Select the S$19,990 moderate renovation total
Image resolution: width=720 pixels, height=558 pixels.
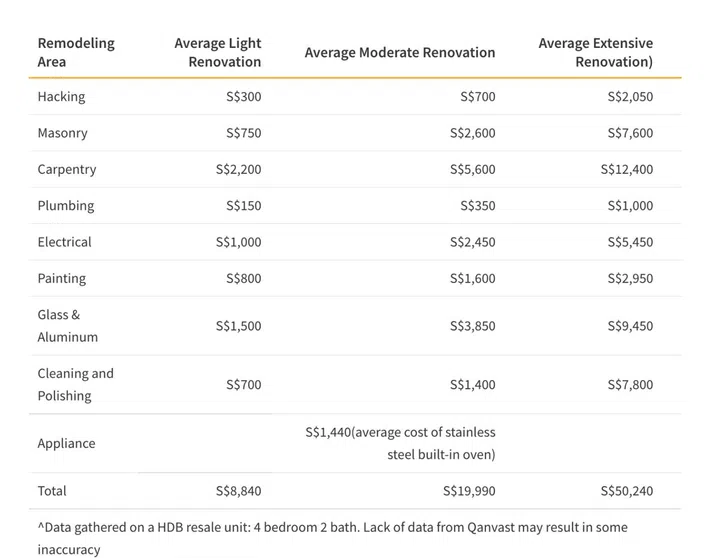[x=468, y=491]
